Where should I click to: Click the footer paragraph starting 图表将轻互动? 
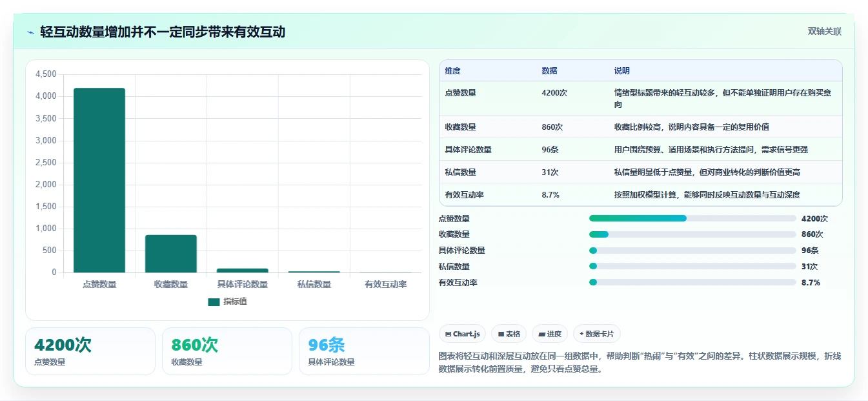point(640,363)
